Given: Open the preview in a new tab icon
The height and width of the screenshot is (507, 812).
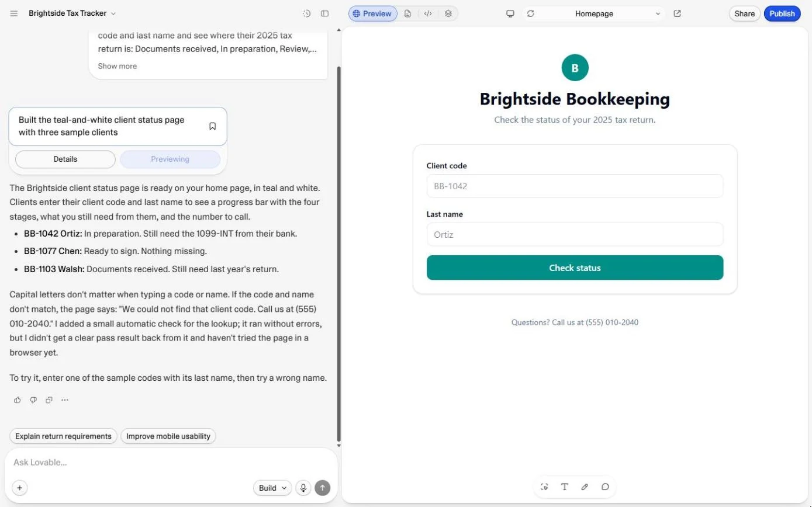Looking at the screenshot, I should [677, 13].
